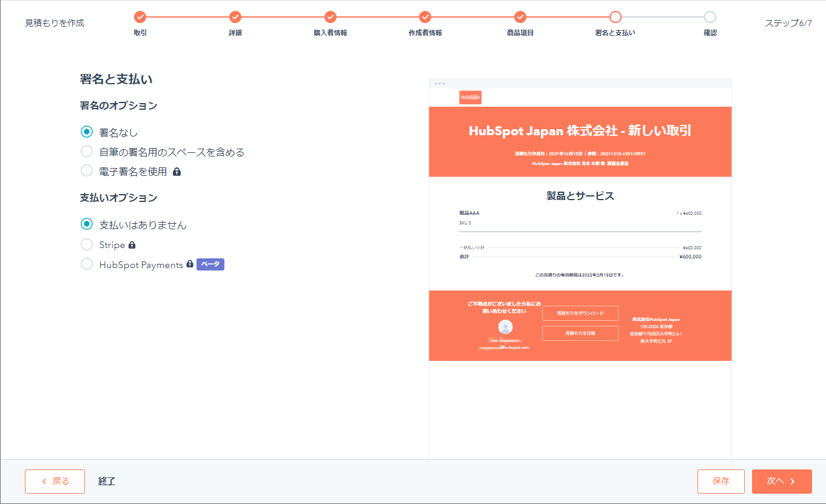Click the avatar icon in preview footer
The width and height of the screenshot is (826, 504).
pos(505,328)
